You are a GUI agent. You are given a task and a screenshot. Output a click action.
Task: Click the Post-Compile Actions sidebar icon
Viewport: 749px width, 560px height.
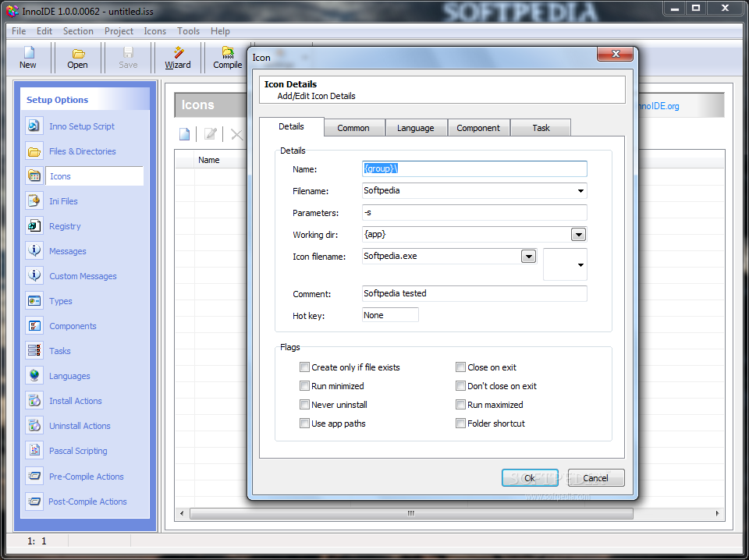pyautogui.click(x=34, y=502)
